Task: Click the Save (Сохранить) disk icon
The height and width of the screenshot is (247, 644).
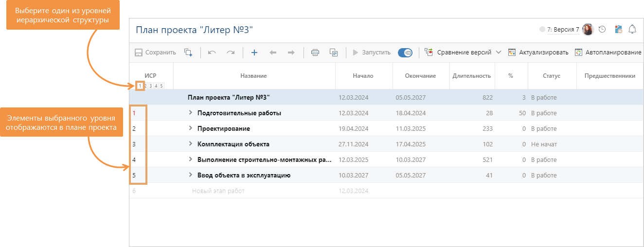Action: pyautogui.click(x=139, y=53)
